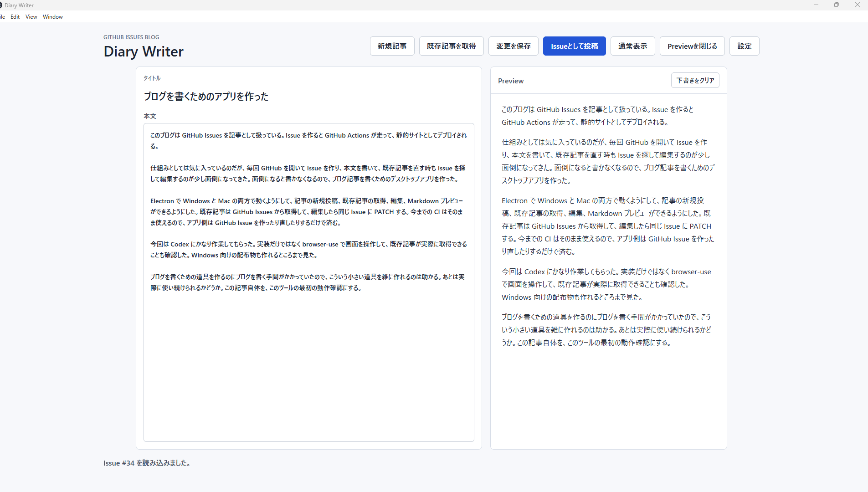Click the Preview panel heading
This screenshot has height=492, width=868.
point(511,81)
